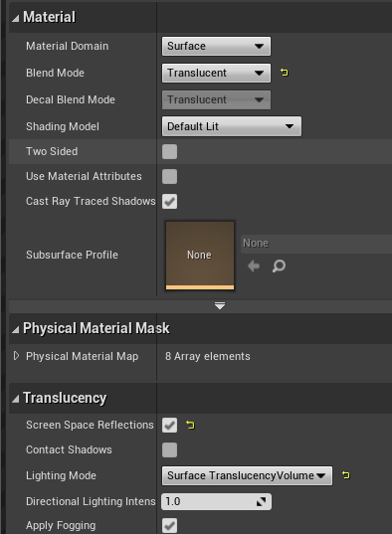Browse to Subsurface Profile asset in Content Browser
Viewport: 392px width, 534px height.
279,266
